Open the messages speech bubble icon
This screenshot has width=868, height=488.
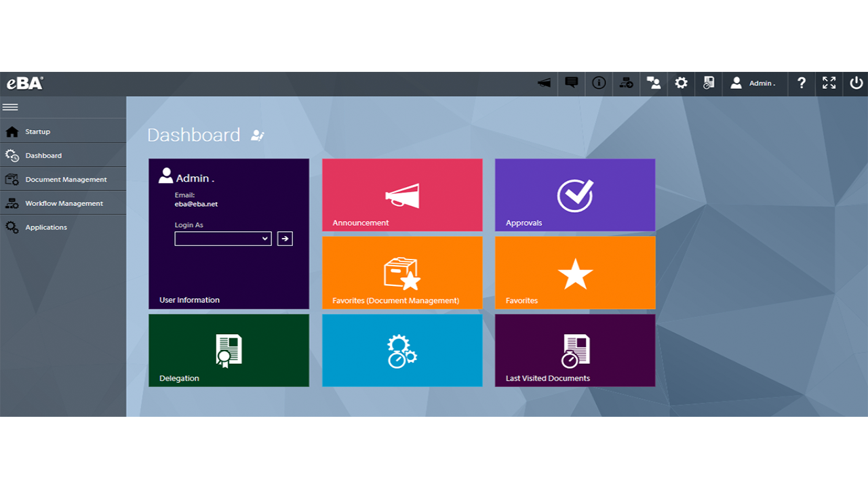pyautogui.click(x=572, y=83)
